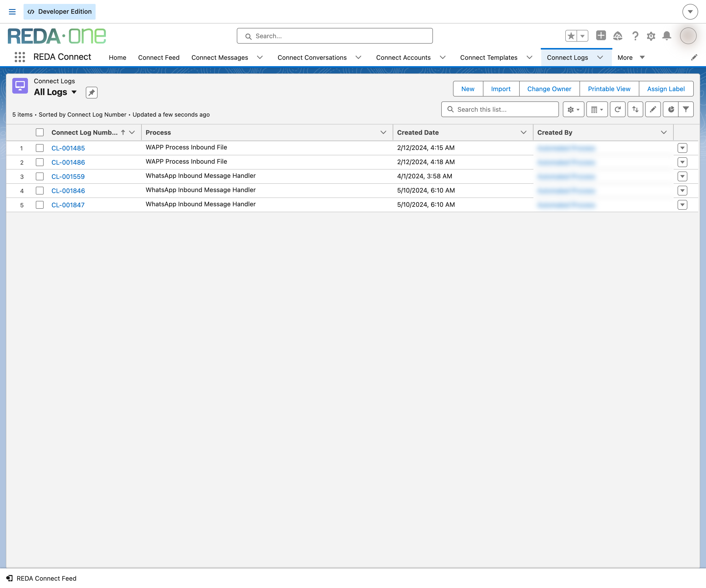Pin the All Logs list view
Screen dimensions: 706x588
[x=91, y=92]
